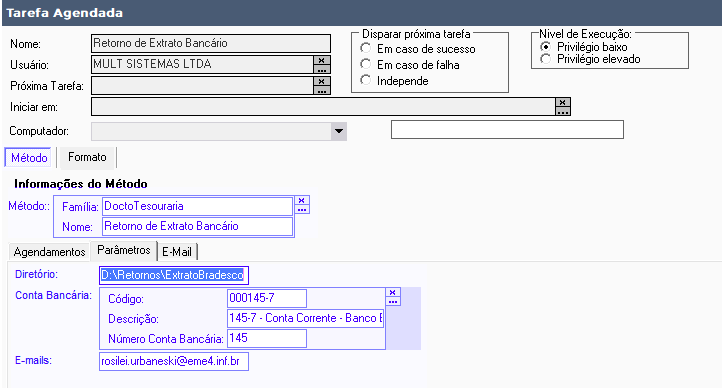
Task: Open Iniciar em lookup via ellipsis icon
Action: point(563,111)
